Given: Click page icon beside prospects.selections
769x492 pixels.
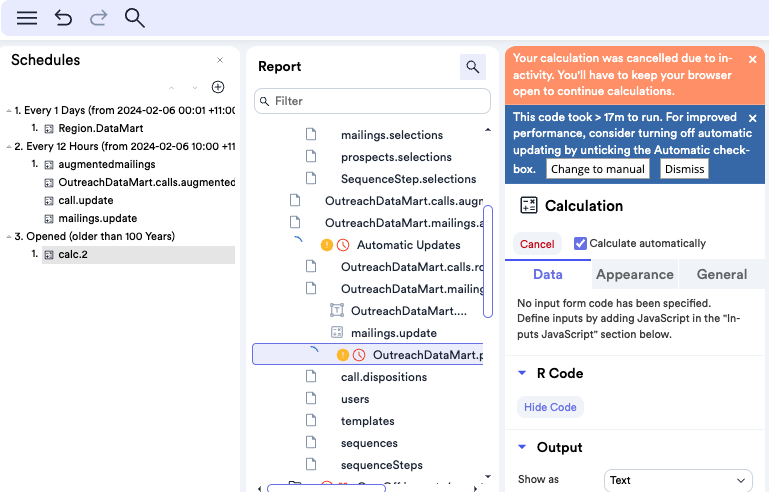Looking at the screenshot, I should coord(311,156).
